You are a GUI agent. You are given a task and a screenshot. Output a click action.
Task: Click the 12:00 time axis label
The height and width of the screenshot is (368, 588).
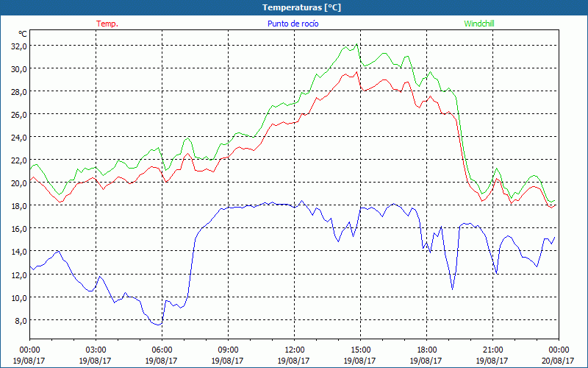pos(295,350)
